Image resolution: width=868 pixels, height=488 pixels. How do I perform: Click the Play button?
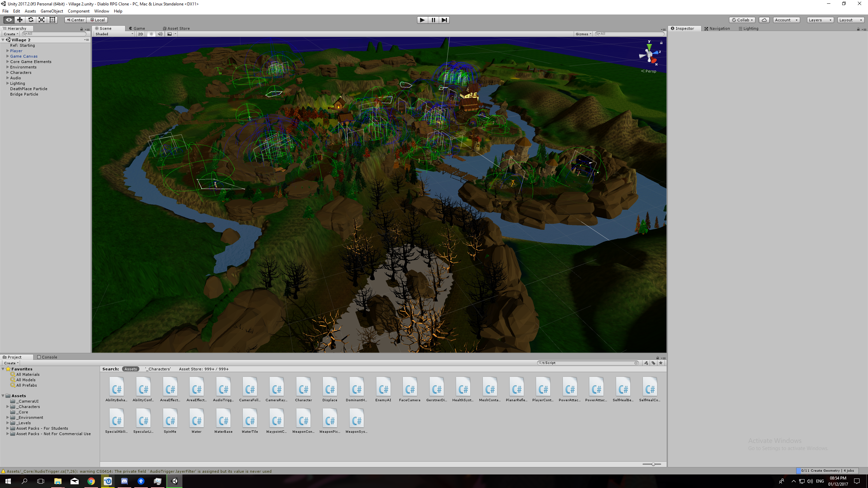422,20
